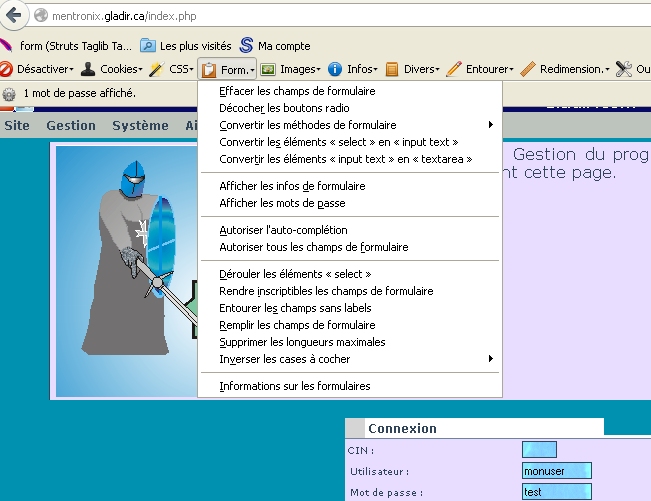Select Rendre inscriptibles les champs de formulaire
This screenshot has width=651, height=501.
(350, 291)
